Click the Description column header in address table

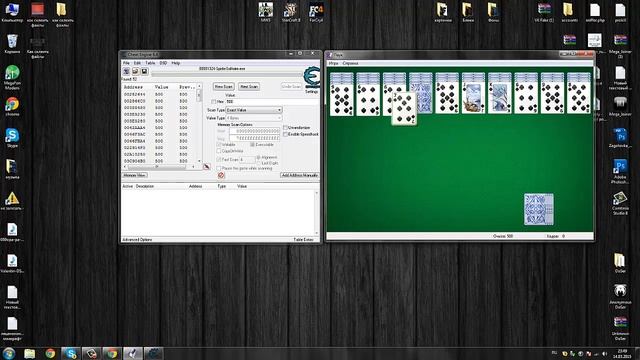tap(145, 186)
